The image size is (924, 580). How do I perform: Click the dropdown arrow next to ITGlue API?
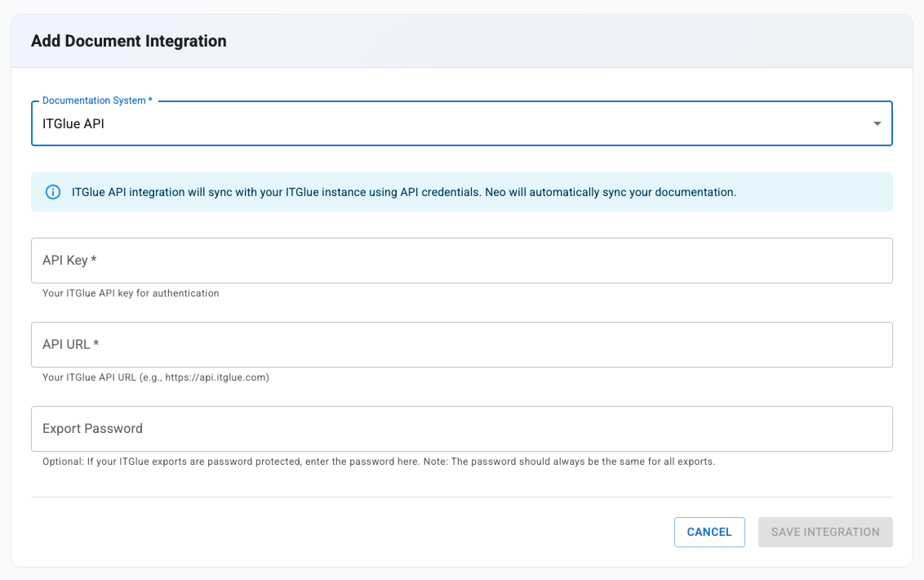[877, 123]
